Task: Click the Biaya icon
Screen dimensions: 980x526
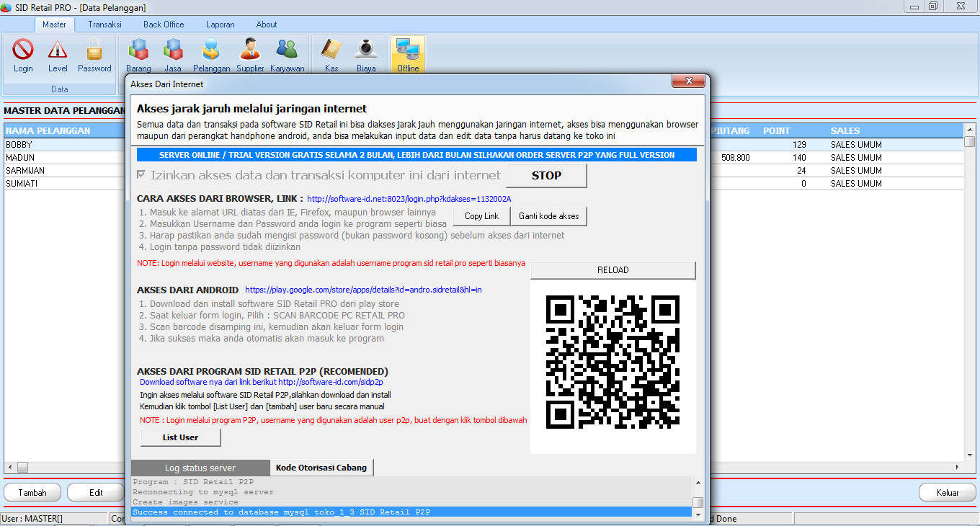Action: click(366, 55)
